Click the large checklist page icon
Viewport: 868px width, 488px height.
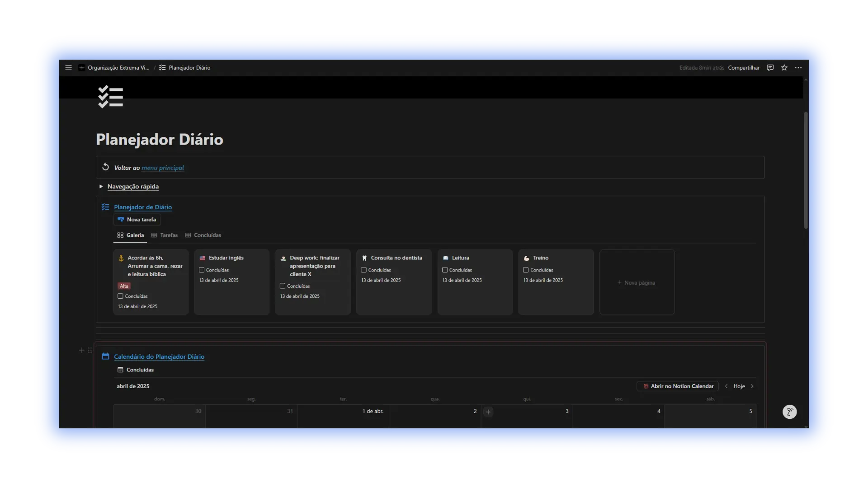pyautogui.click(x=111, y=97)
